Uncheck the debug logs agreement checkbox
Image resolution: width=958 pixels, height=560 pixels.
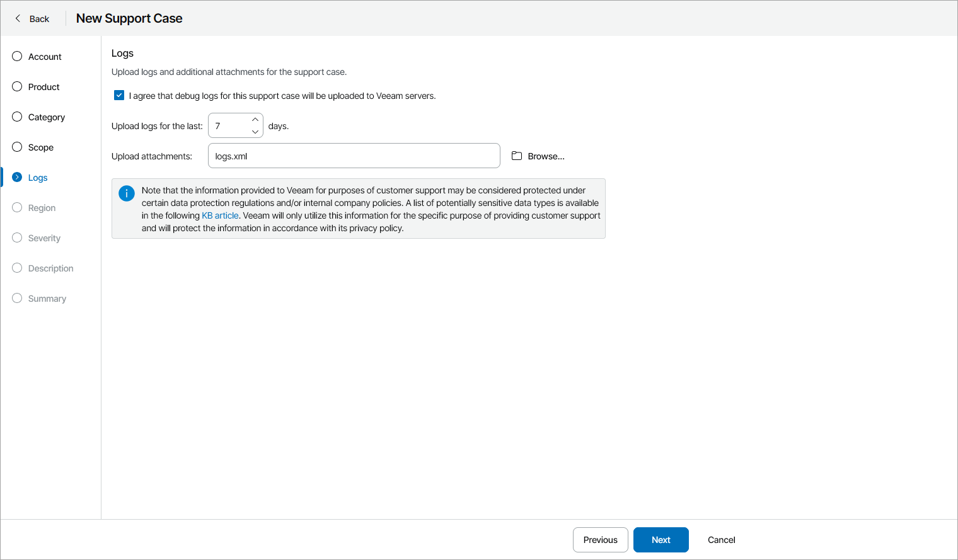click(x=119, y=95)
